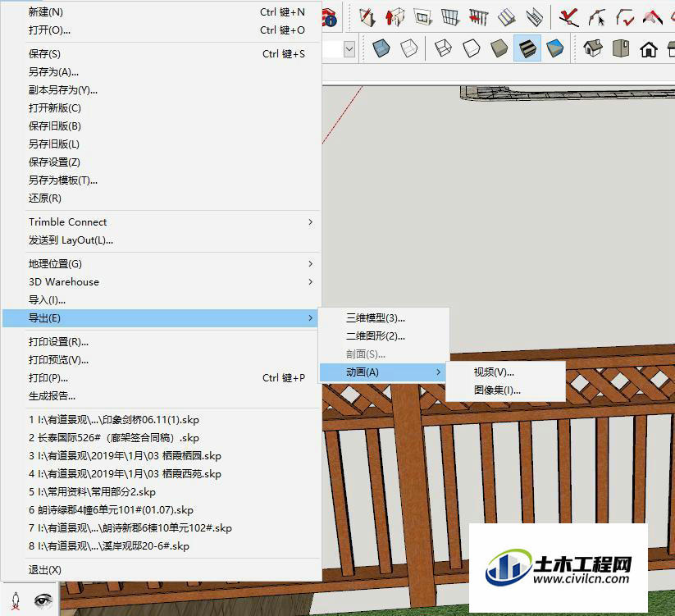
Task: Click red checkmark on line icon
Action: pos(568,17)
